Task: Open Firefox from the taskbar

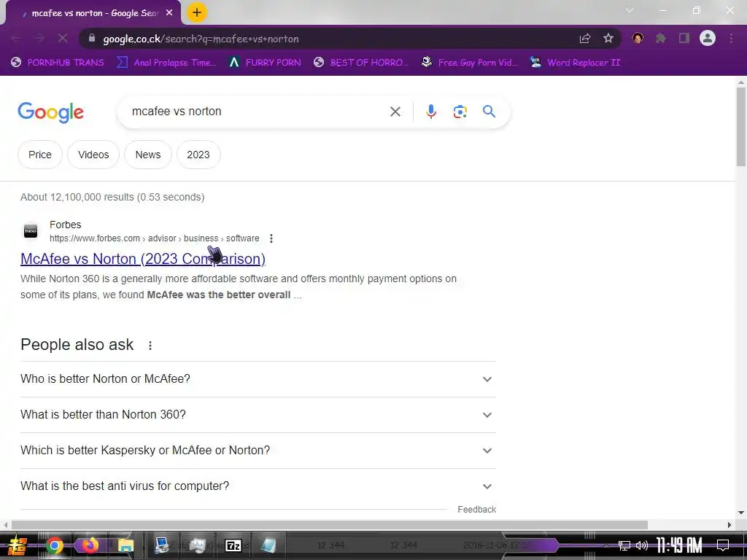Action: tap(90, 545)
